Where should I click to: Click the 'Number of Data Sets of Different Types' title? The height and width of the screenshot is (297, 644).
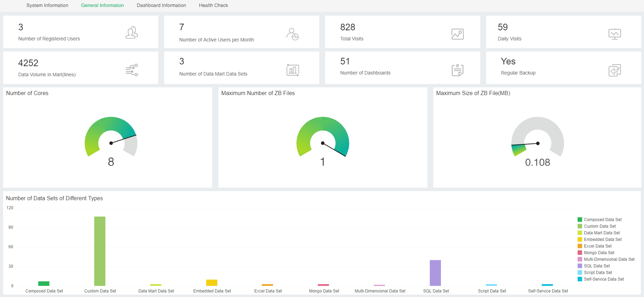click(x=54, y=198)
